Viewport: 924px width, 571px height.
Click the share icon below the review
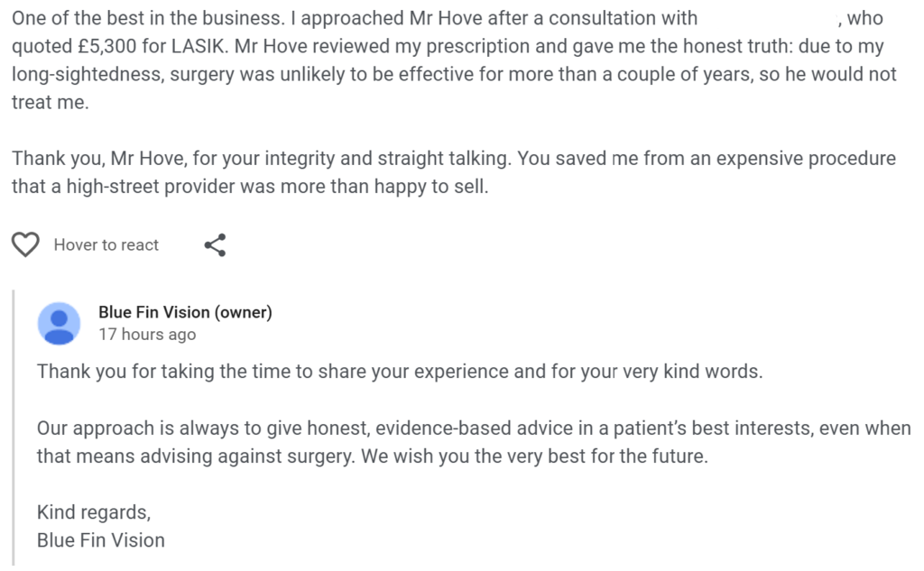pyautogui.click(x=215, y=244)
